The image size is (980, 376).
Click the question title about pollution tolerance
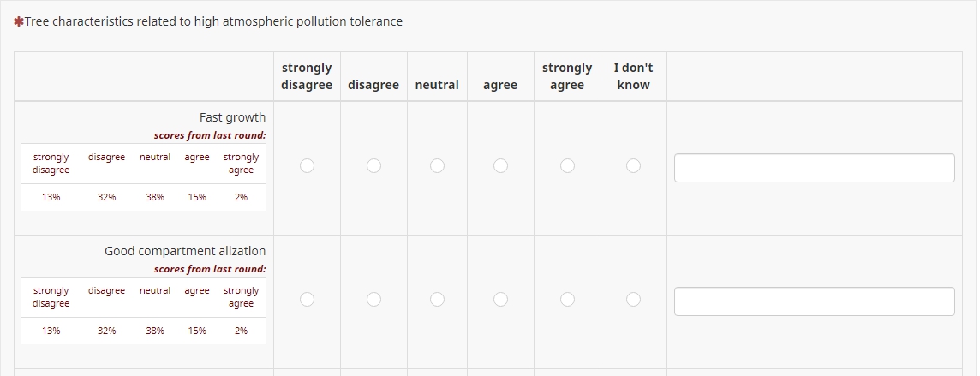(x=213, y=21)
